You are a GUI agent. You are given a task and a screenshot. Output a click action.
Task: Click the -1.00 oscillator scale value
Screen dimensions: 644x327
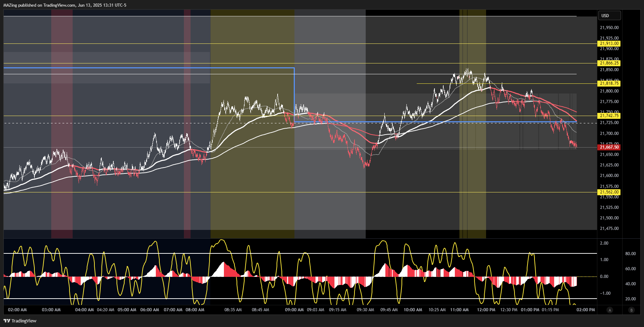point(605,293)
